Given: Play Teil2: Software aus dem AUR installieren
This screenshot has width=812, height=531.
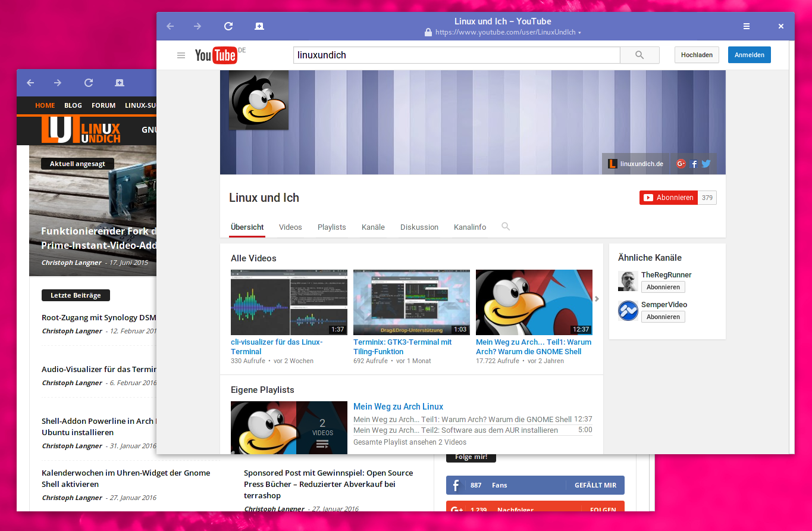Looking at the screenshot, I should (456, 430).
